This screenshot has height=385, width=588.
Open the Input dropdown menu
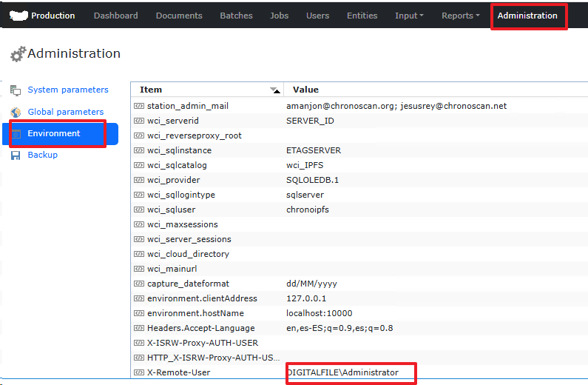pos(409,16)
